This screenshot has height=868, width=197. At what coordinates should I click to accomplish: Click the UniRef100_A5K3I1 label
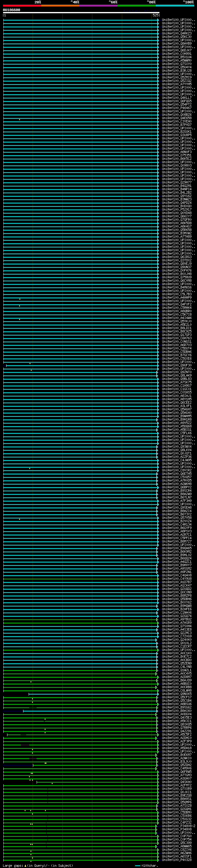[x=177, y=721]
